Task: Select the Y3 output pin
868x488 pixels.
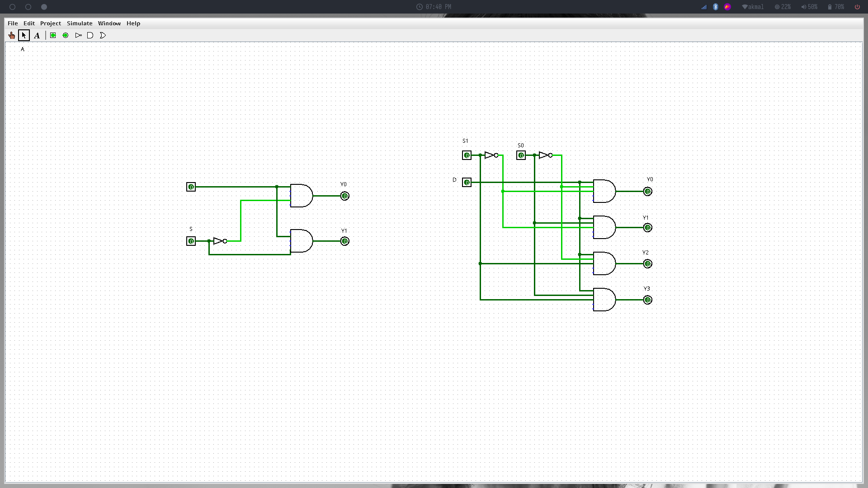Action: click(647, 300)
